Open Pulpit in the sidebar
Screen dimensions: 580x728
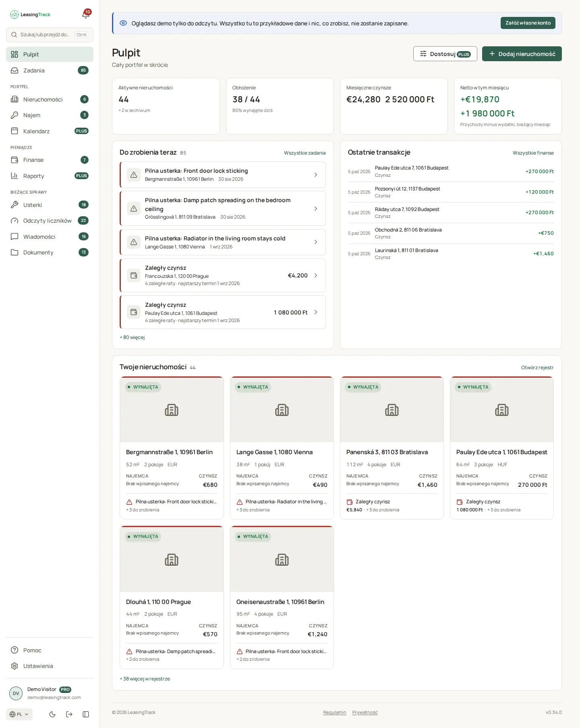pos(50,54)
